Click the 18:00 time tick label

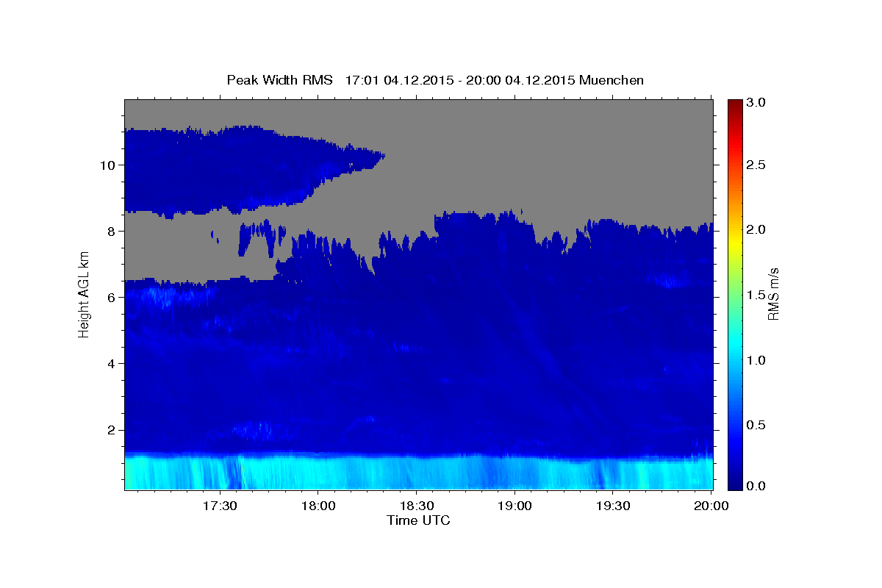tap(318, 506)
